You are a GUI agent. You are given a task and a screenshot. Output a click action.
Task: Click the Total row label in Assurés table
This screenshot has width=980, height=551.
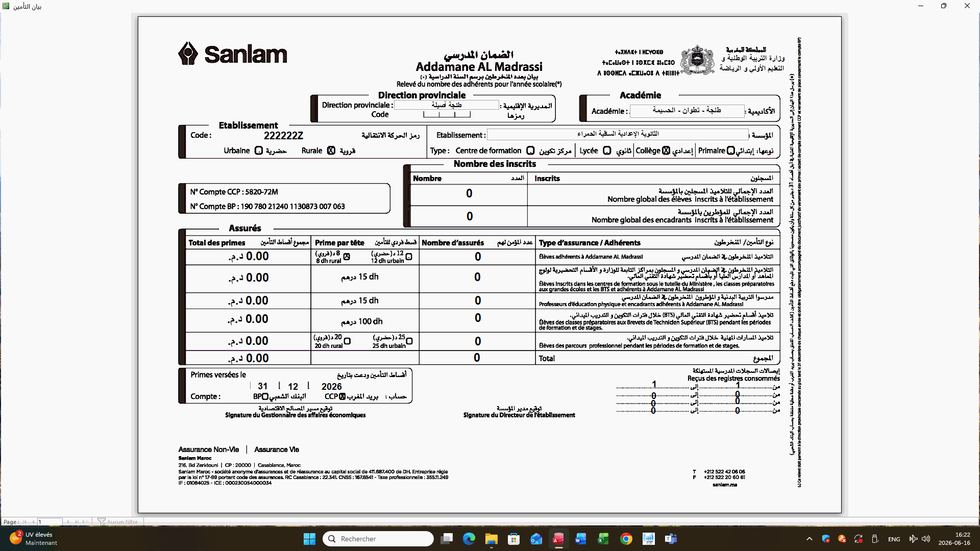547,359
